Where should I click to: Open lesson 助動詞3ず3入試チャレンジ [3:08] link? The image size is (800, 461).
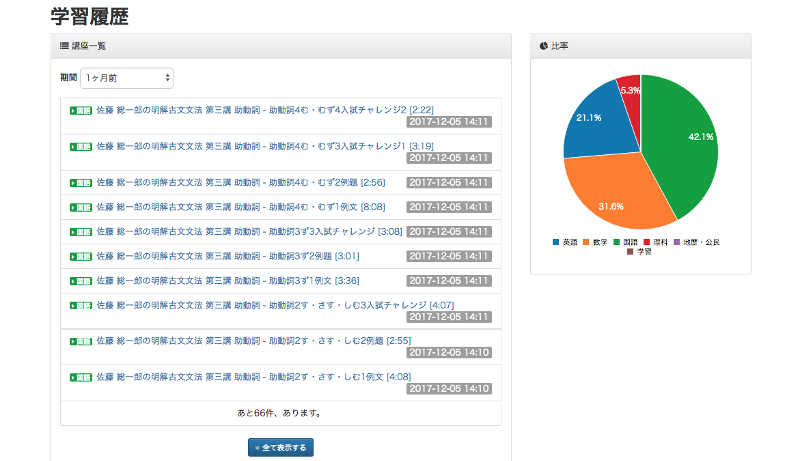[x=249, y=231]
